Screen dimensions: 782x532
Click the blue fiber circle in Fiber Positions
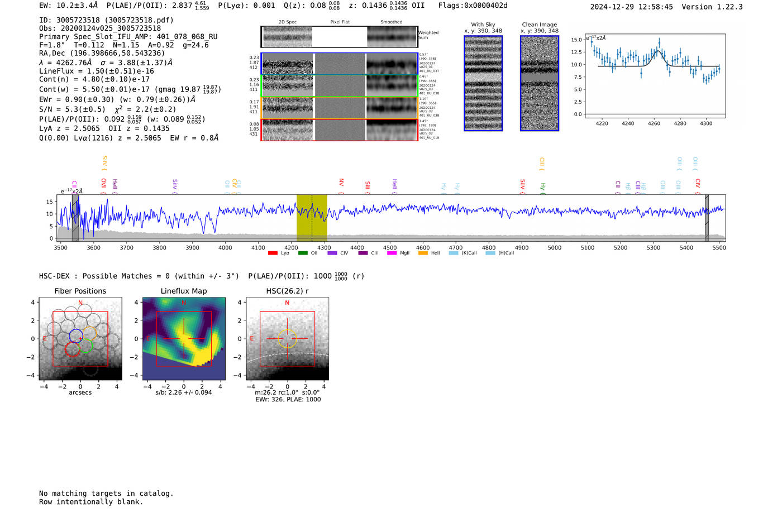coord(76,336)
